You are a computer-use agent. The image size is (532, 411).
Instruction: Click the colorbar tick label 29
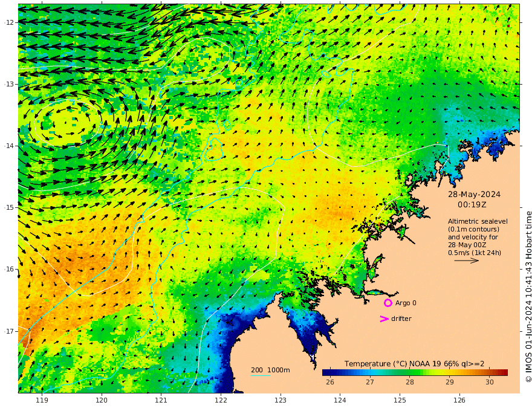pyautogui.click(x=450, y=382)
